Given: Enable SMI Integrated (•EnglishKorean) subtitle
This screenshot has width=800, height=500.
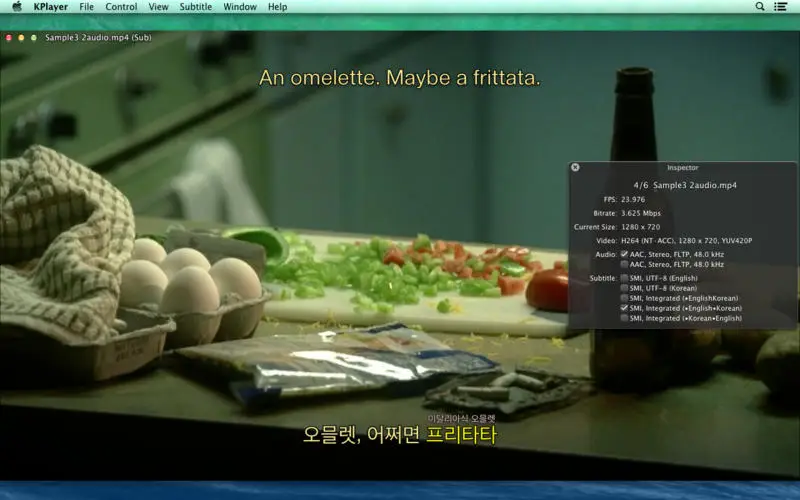Looking at the screenshot, I should tap(624, 298).
